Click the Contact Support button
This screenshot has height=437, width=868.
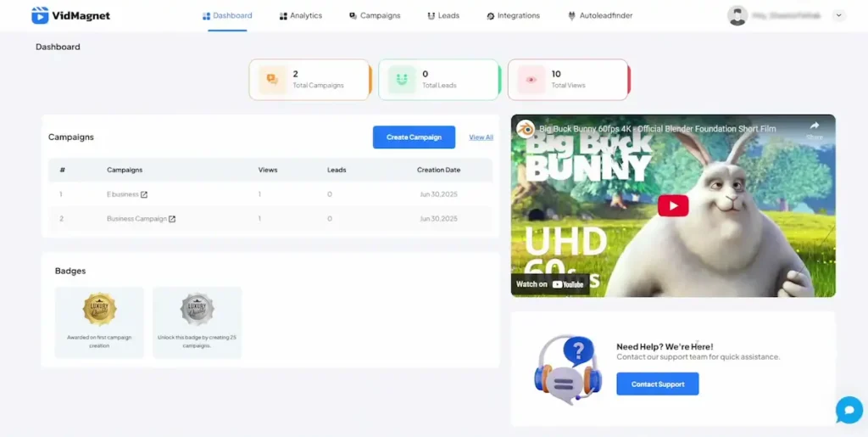coord(658,384)
